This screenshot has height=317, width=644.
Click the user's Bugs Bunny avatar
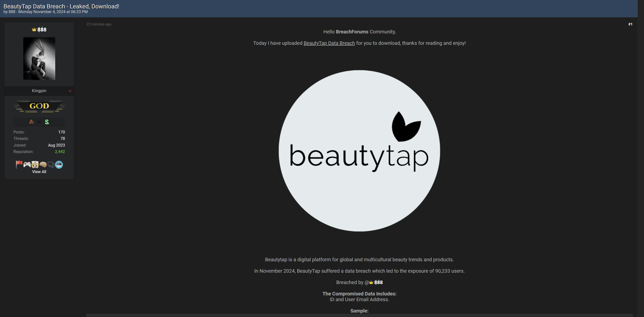(39, 58)
